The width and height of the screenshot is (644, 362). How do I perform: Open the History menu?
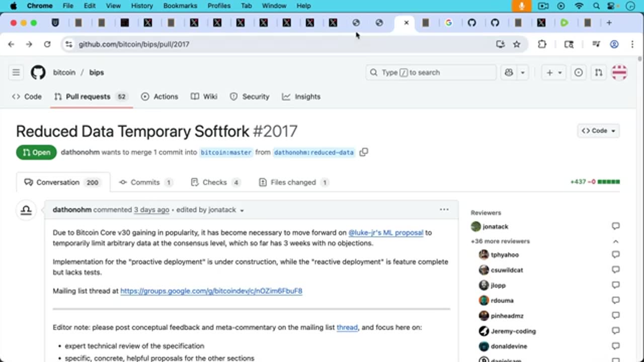point(142,6)
